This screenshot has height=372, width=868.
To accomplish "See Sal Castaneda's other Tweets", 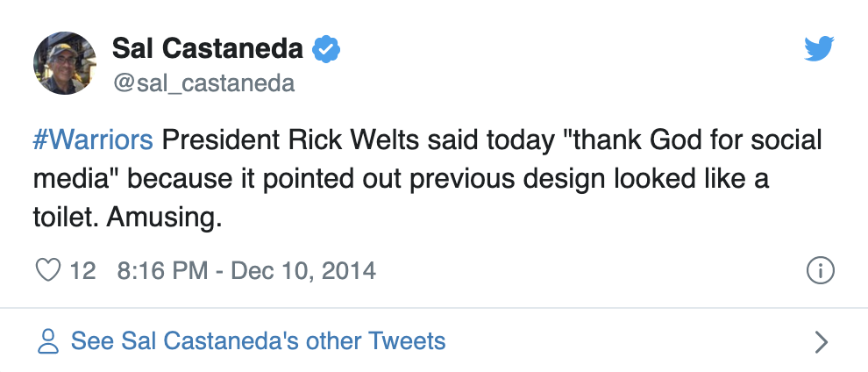I will click(258, 341).
